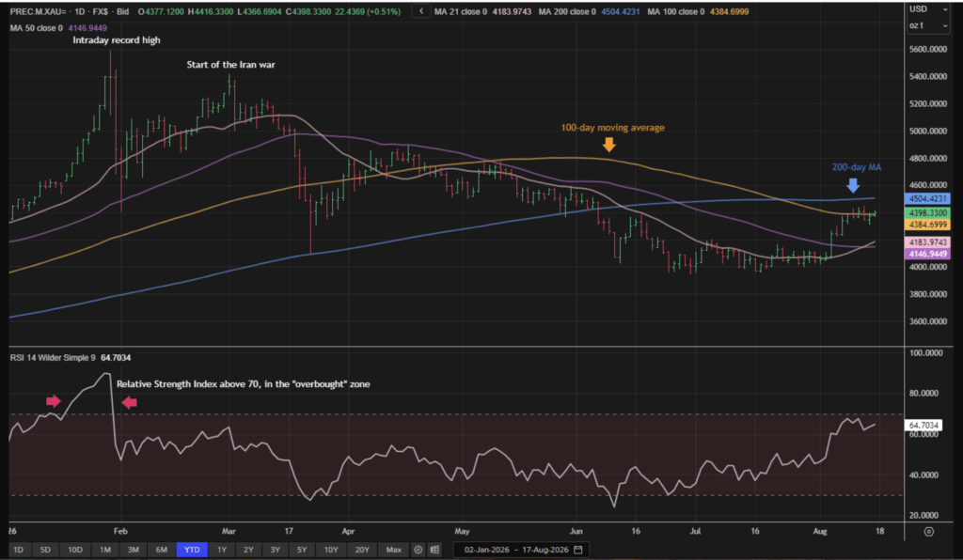Click the 3600.0000 price axis label
This screenshot has height=560, width=963.
[x=928, y=321]
